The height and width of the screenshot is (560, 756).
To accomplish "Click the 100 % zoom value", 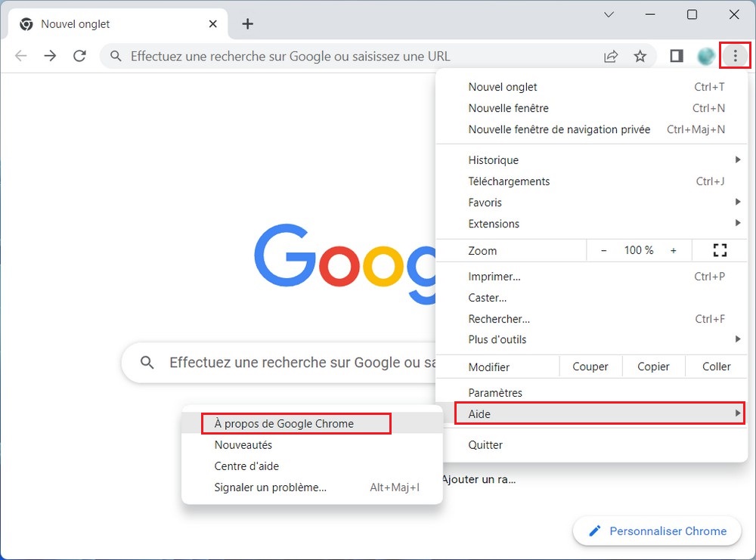I will [639, 250].
